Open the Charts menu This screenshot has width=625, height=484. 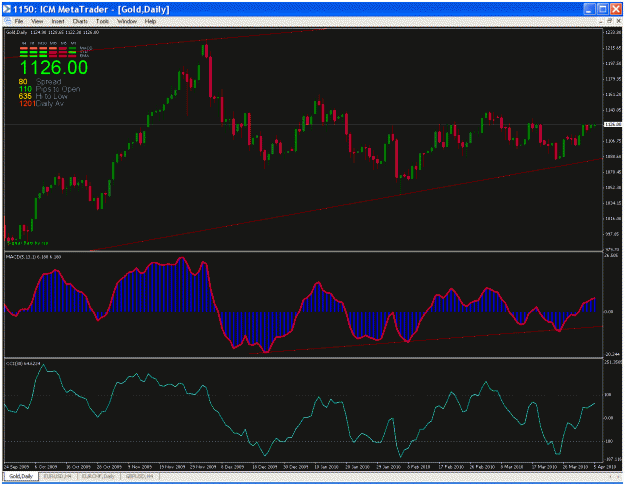coord(80,21)
